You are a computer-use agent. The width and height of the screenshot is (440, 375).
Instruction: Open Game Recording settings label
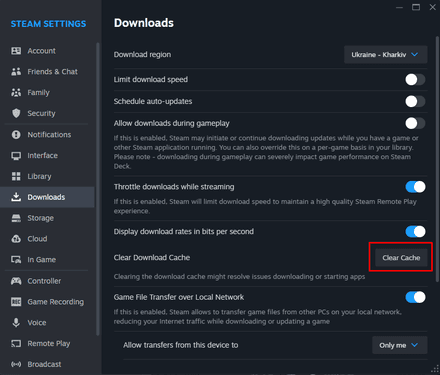[56, 302]
